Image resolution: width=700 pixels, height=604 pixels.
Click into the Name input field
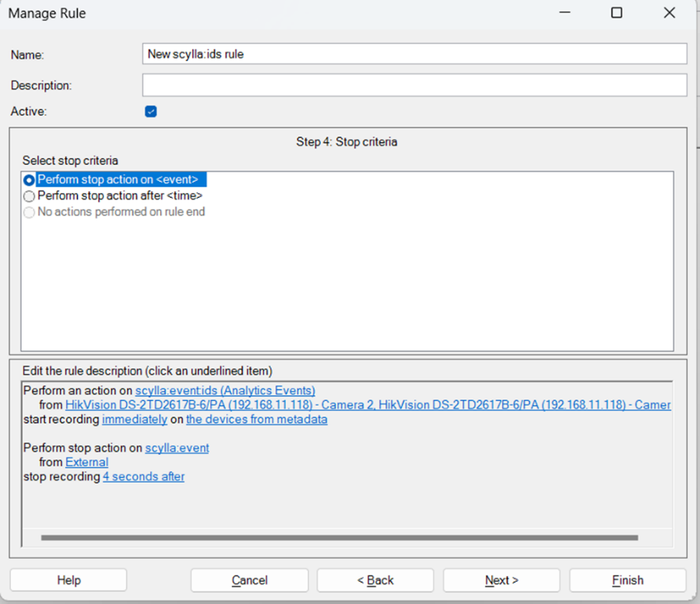click(x=414, y=54)
